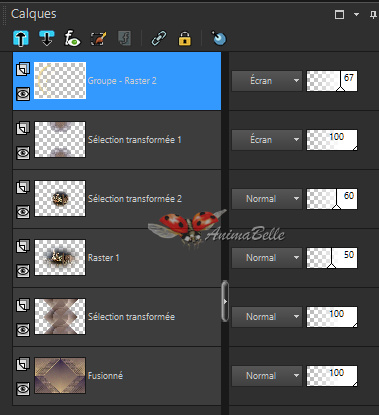Select the Raster 1 layer name
Screen dimensions: 379x415
(x=103, y=258)
